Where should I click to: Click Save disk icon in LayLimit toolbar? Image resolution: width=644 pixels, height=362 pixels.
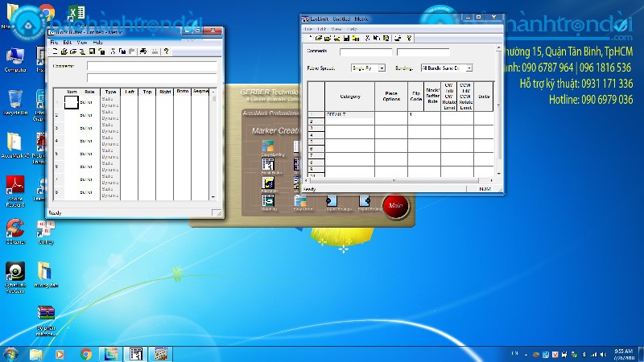pos(347,38)
